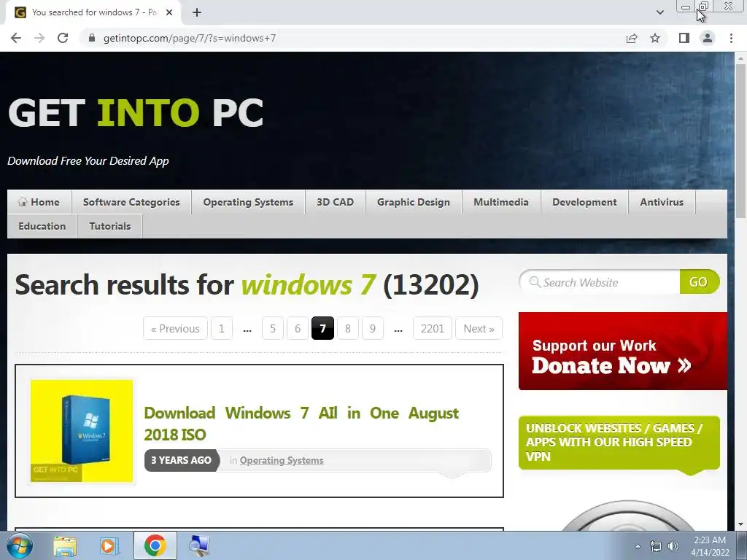Click the page vertical scrollbar thumb
This screenshot has width=747, height=560.
pyautogui.click(x=740, y=141)
